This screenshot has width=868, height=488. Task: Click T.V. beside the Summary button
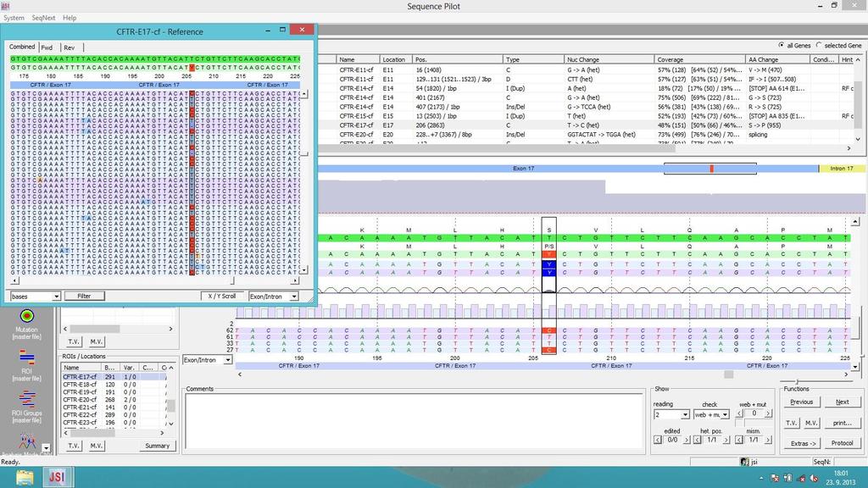point(74,446)
